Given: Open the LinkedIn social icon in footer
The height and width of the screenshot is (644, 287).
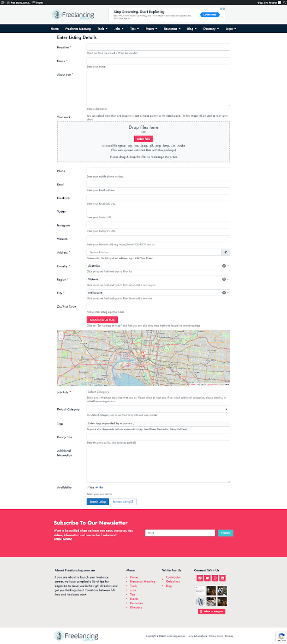Looking at the screenshot, I should click(x=222, y=578).
